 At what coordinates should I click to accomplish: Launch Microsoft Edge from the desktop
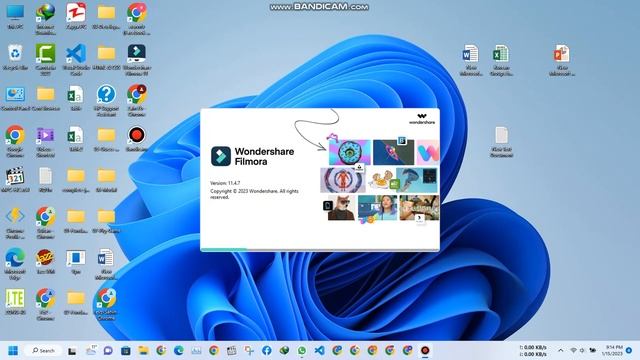click(15, 263)
